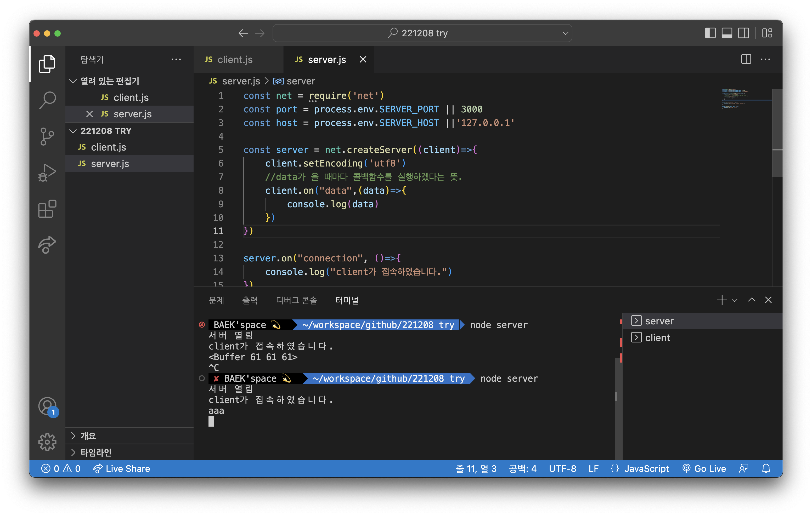The height and width of the screenshot is (516, 812).
Task: Open the Manage settings gear
Action: pos(47,442)
